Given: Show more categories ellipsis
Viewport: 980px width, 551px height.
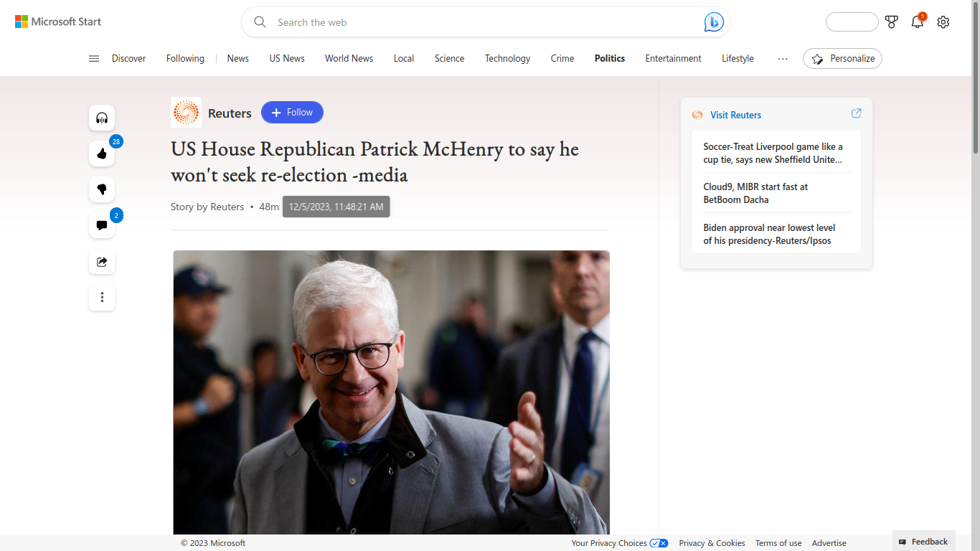Looking at the screenshot, I should point(783,59).
